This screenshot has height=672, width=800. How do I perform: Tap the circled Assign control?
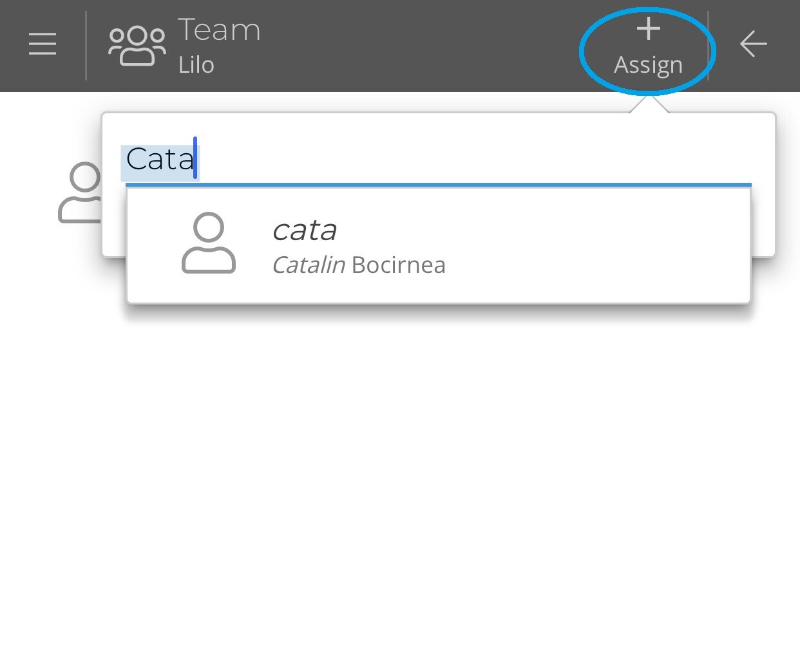click(647, 46)
